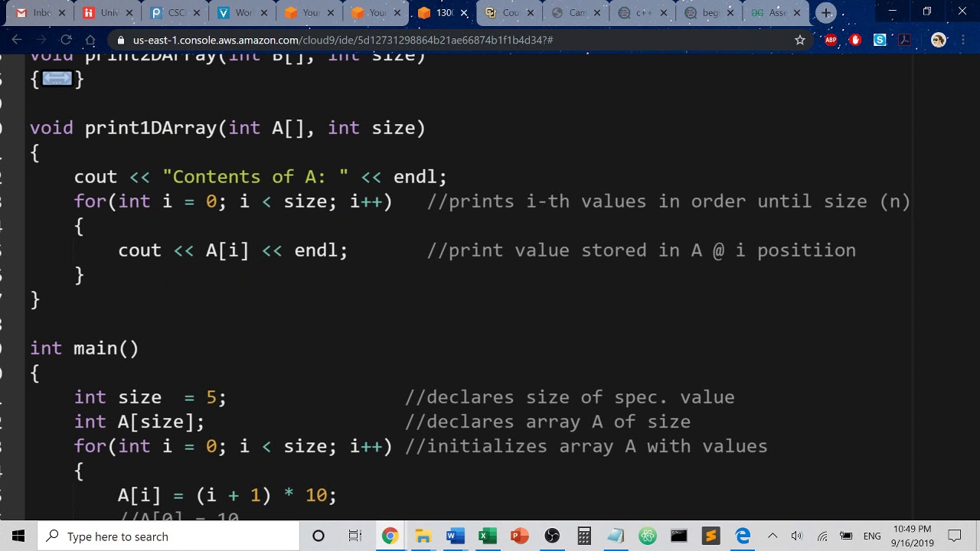The width and height of the screenshot is (980, 551).
Task: Open Task View on taskbar
Action: point(354,536)
